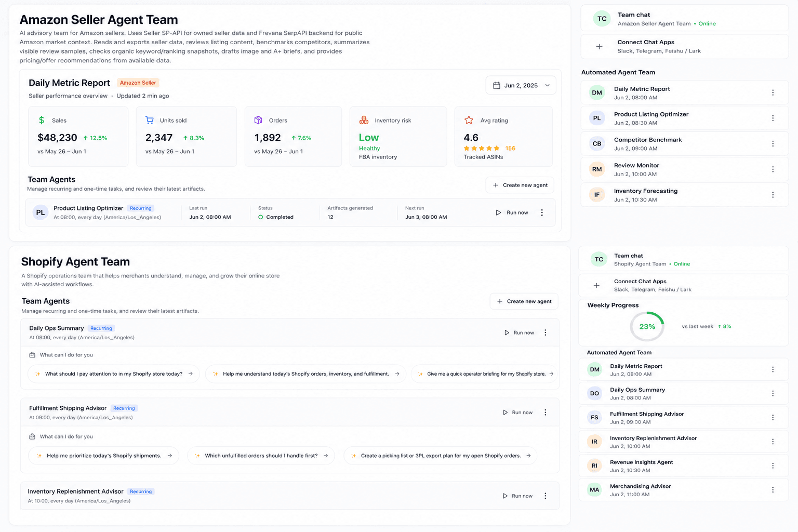Select the quick operator briefing prompt
Viewport: 798px width, 532px height.
pos(485,374)
